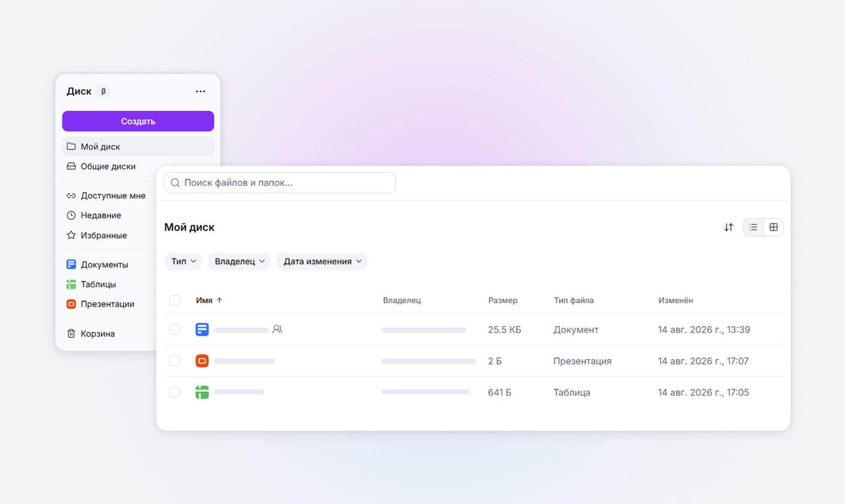This screenshot has width=845, height=504.
Task: Expand the Владелец filter dropdown
Action: (x=239, y=261)
